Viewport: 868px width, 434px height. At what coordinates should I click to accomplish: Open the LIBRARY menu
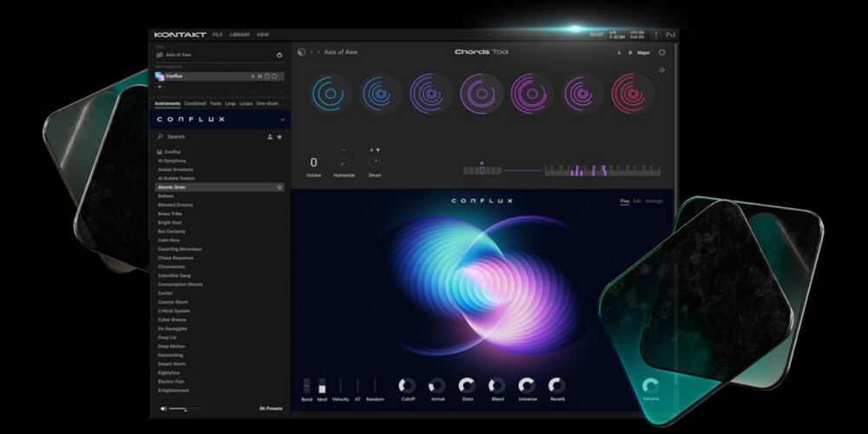point(240,35)
